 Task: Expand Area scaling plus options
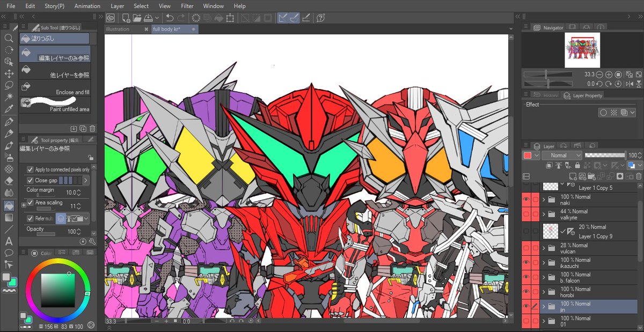(23, 205)
